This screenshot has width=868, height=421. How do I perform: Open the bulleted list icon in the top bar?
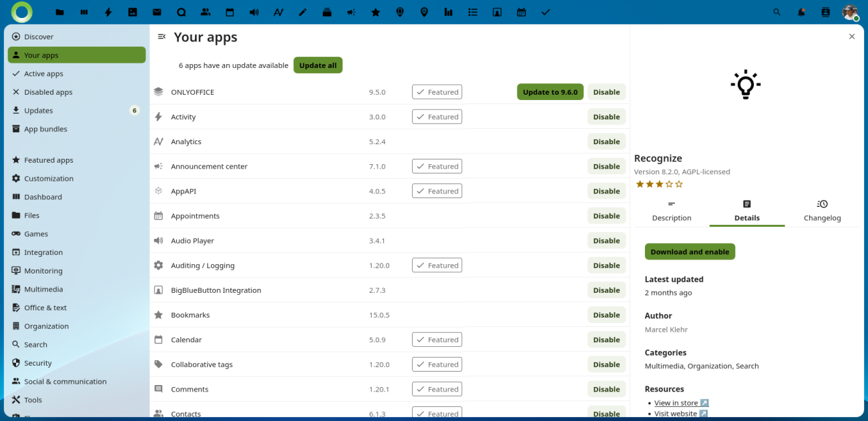click(473, 12)
